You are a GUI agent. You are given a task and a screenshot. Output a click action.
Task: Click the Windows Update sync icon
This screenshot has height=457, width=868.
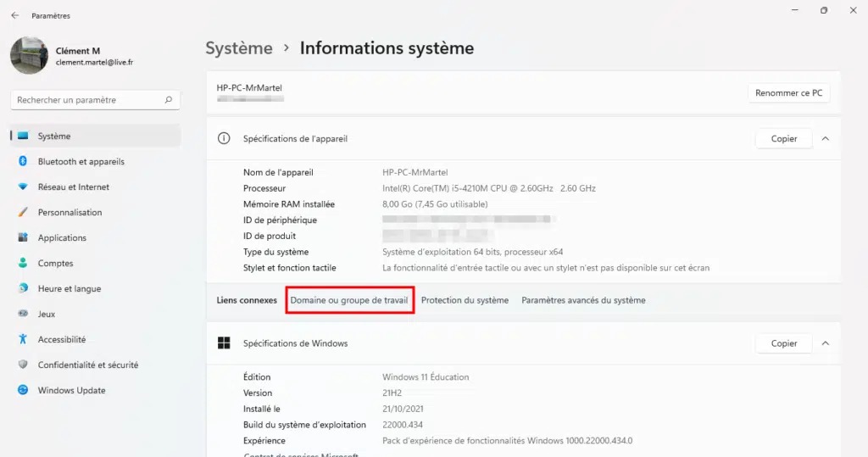coord(23,390)
